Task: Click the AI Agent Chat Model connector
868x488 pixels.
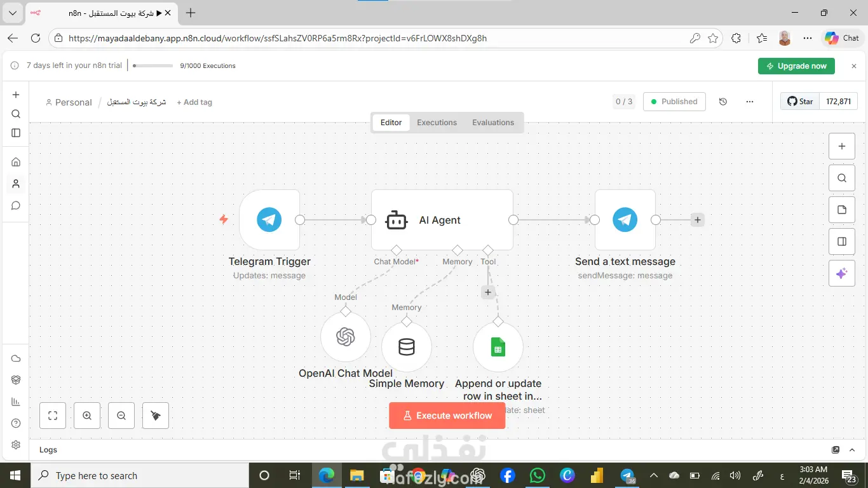Action: (397, 250)
